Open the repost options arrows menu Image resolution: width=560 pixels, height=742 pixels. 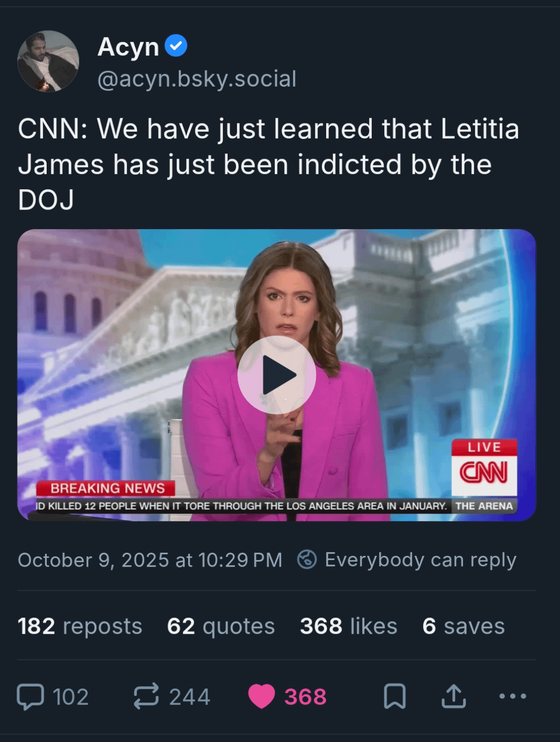pos(146,696)
